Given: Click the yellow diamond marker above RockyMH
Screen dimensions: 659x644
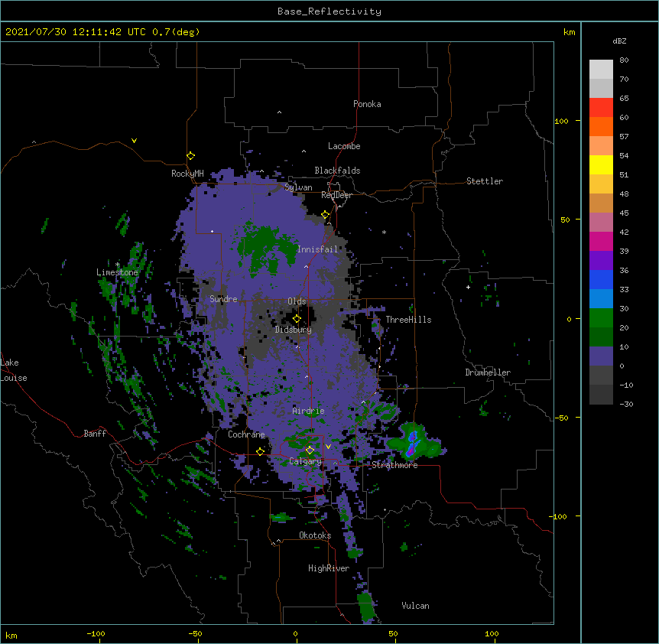Looking at the screenshot, I should click(191, 156).
